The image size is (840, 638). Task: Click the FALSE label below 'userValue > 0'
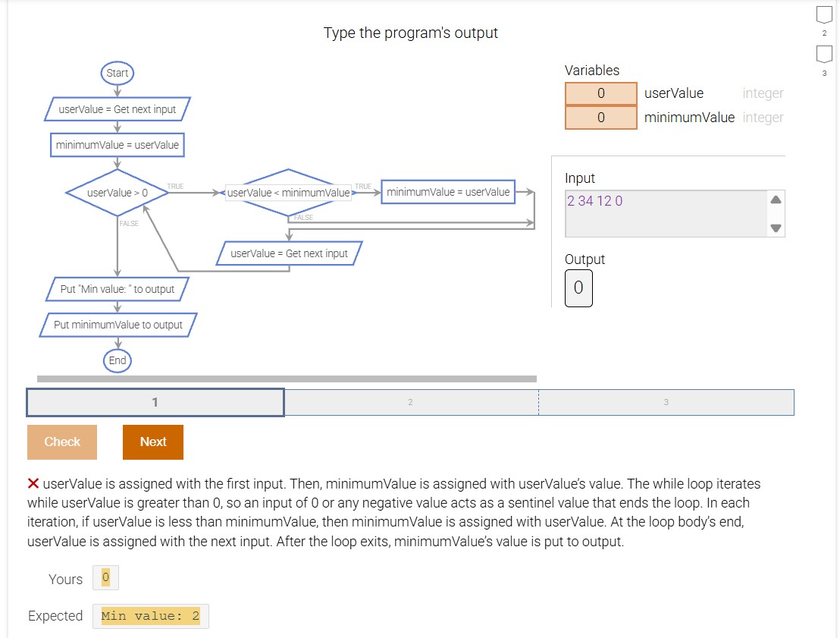129,223
